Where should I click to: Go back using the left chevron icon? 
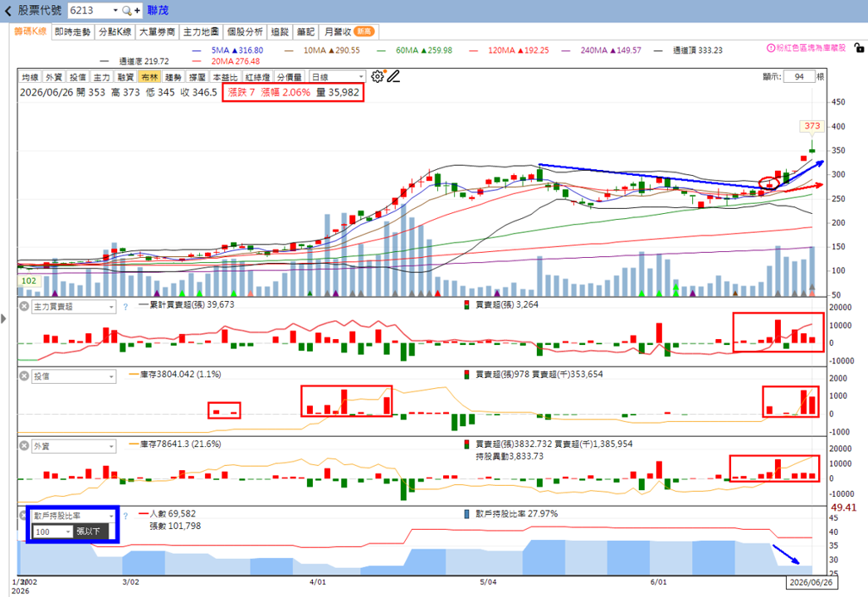[x=7, y=11]
